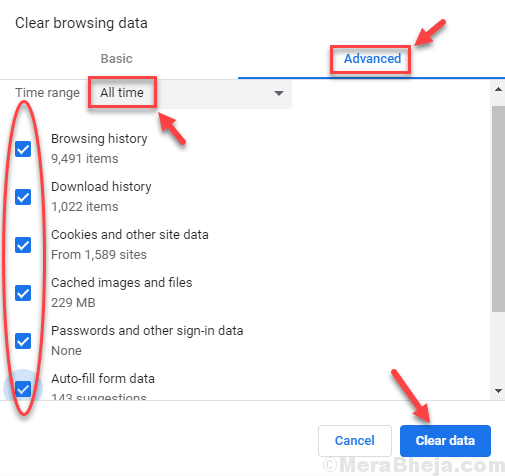Screen dimensions: 505x476
Task: Click the scrollbar down arrow
Action: point(498,391)
